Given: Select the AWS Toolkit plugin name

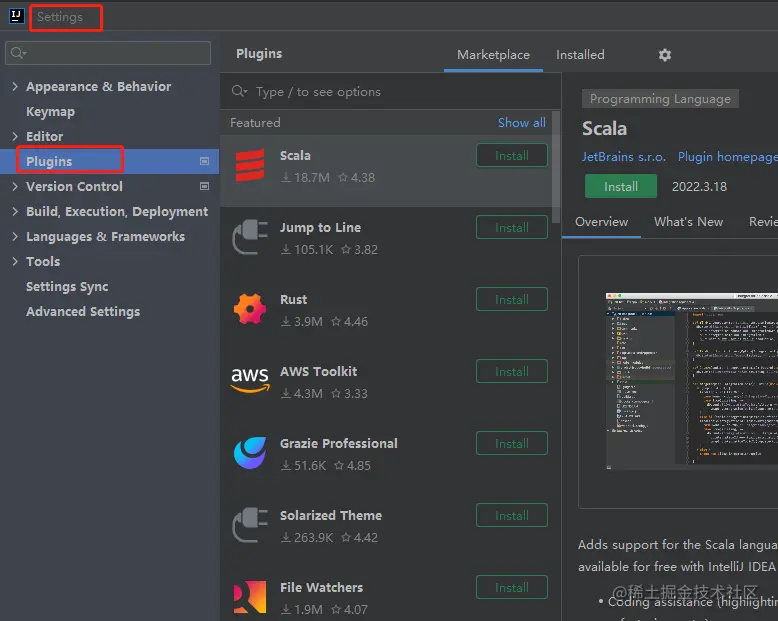Looking at the screenshot, I should 318,372.
